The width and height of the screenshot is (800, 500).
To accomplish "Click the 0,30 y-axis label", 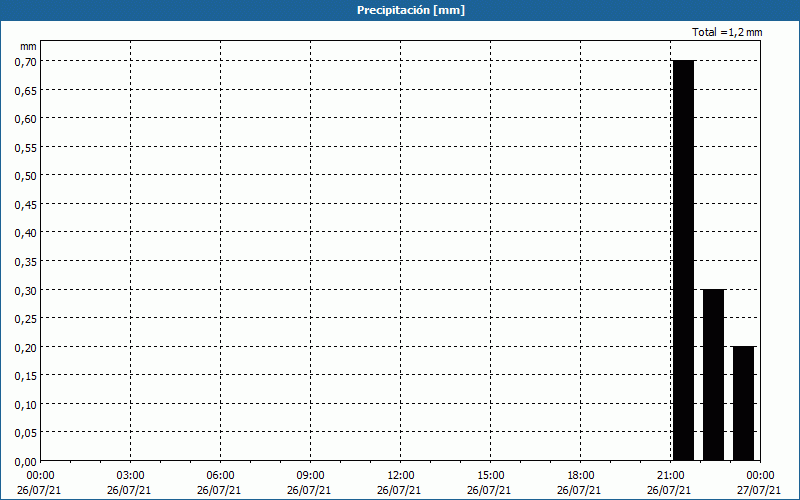I will (x=26, y=290).
